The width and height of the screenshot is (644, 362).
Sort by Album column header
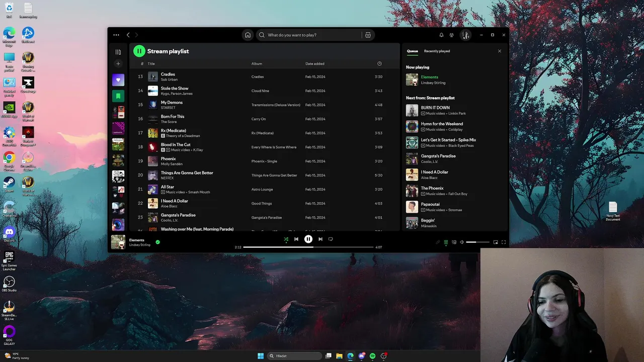click(257, 64)
